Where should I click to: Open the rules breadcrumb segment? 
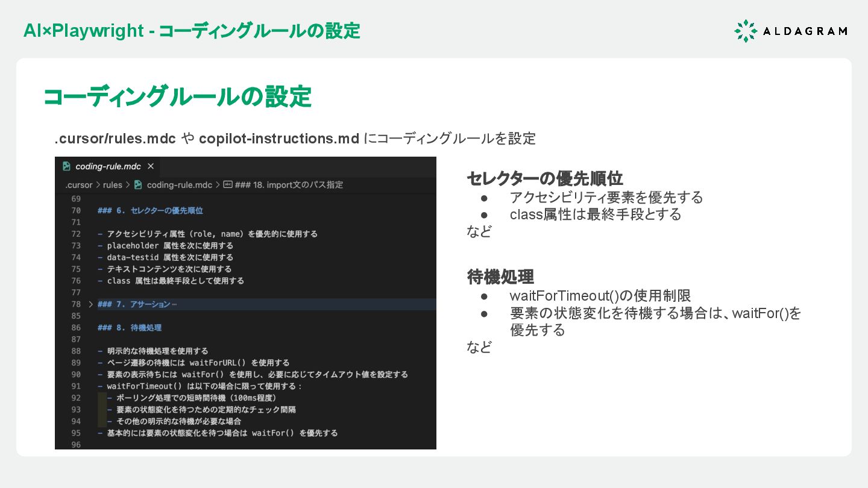coord(113,185)
